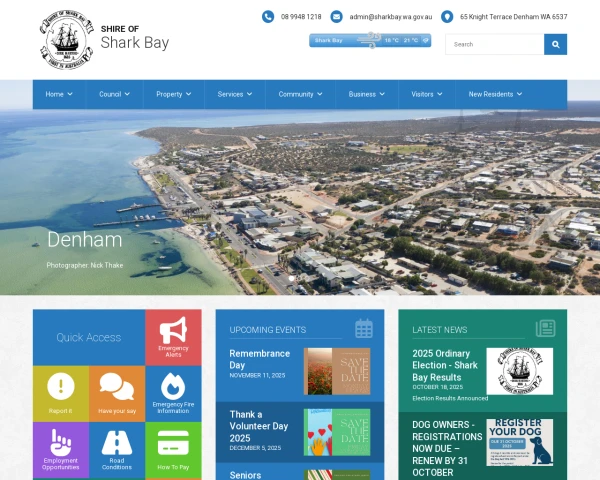The height and width of the screenshot is (480, 600).
Task: Click the Shire of Shark Bay site title
Action: point(135,38)
